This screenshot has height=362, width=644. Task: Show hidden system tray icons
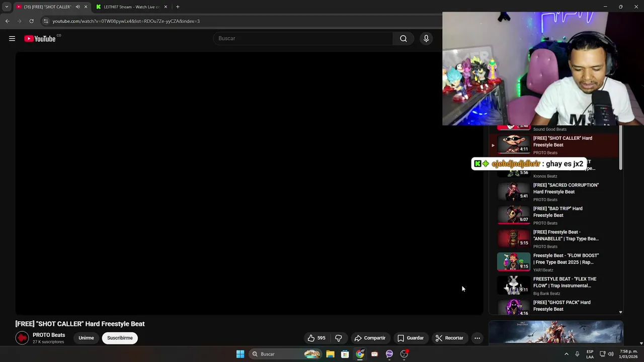click(567, 354)
